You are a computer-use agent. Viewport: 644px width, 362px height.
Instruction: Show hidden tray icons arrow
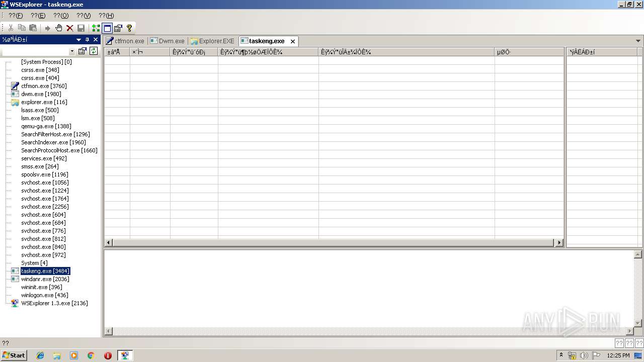click(561, 355)
